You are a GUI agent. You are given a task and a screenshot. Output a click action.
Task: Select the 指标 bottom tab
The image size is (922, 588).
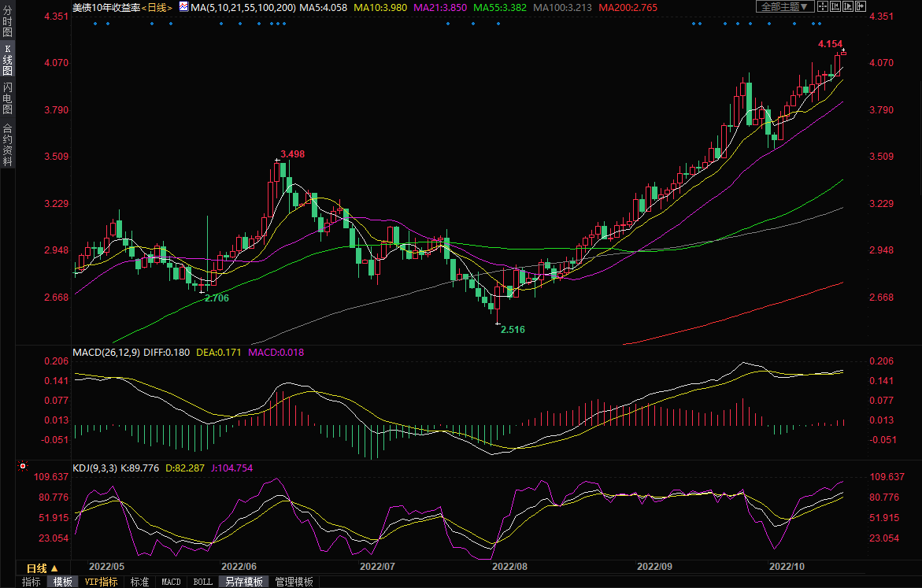(x=31, y=582)
